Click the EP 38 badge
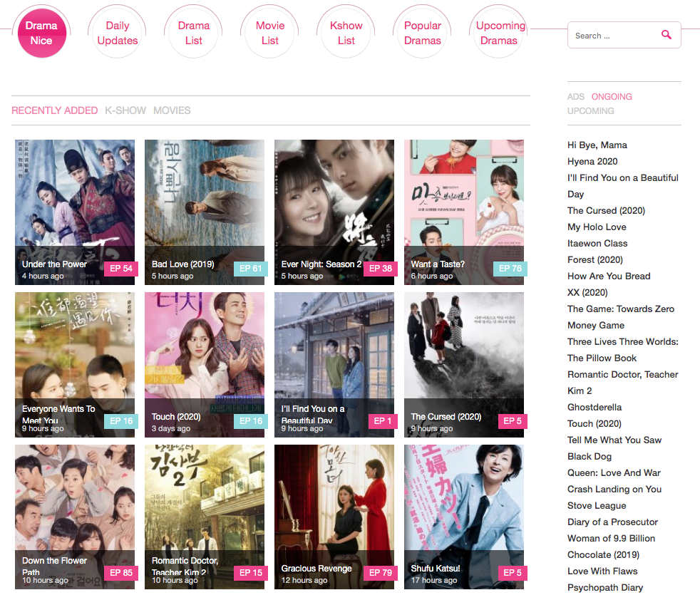Image resolution: width=700 pixels, height=595 pixels. tap(381, 269)
